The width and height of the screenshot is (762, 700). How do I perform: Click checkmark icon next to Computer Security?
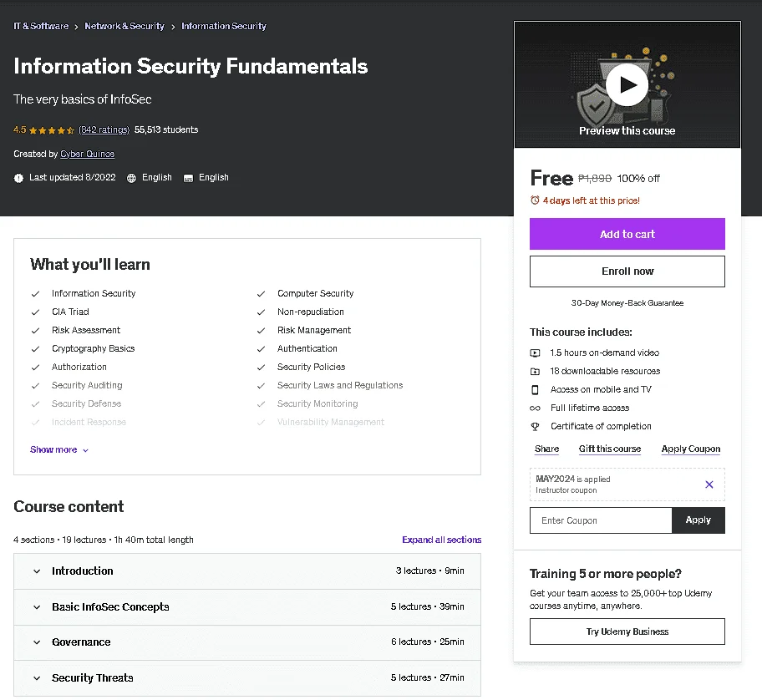point(261,294)
